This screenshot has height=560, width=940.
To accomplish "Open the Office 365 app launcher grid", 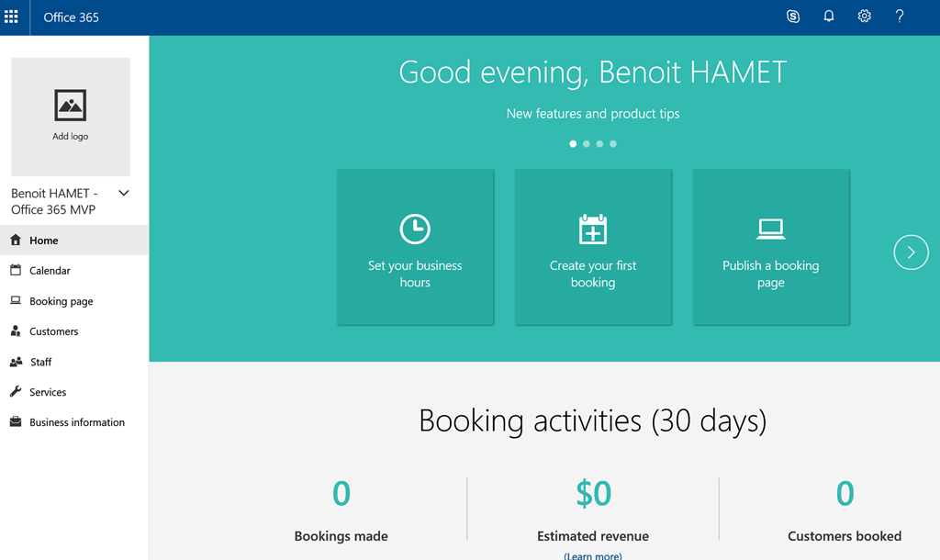I will pos(12,17).
